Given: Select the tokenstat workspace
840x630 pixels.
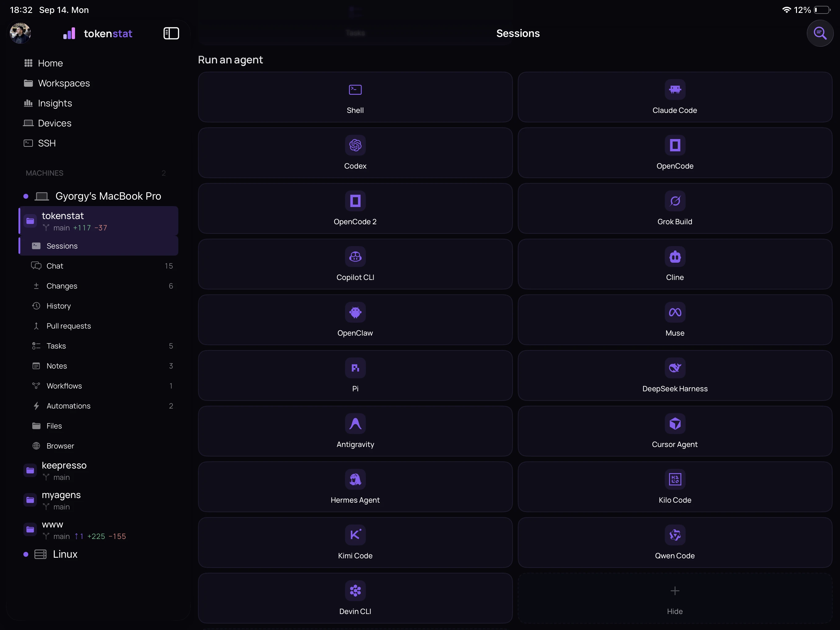Looking at the screenshot, I should (98, 221).
